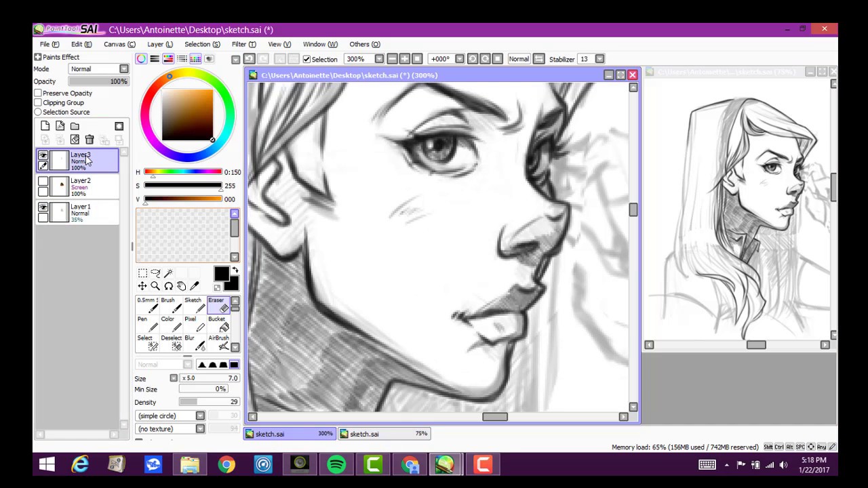Hide Layer1 using its eye icon
Image resolution: width=868 pixels, height=488 pixels.
43,207
